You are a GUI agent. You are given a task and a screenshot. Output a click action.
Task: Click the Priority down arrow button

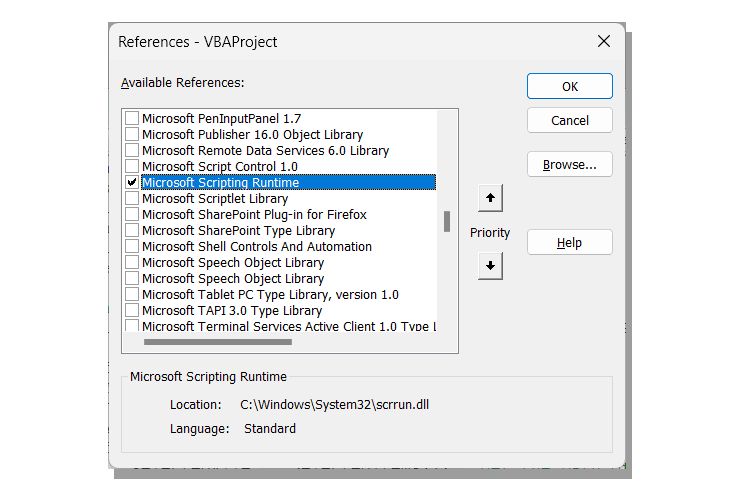point(490,265)
